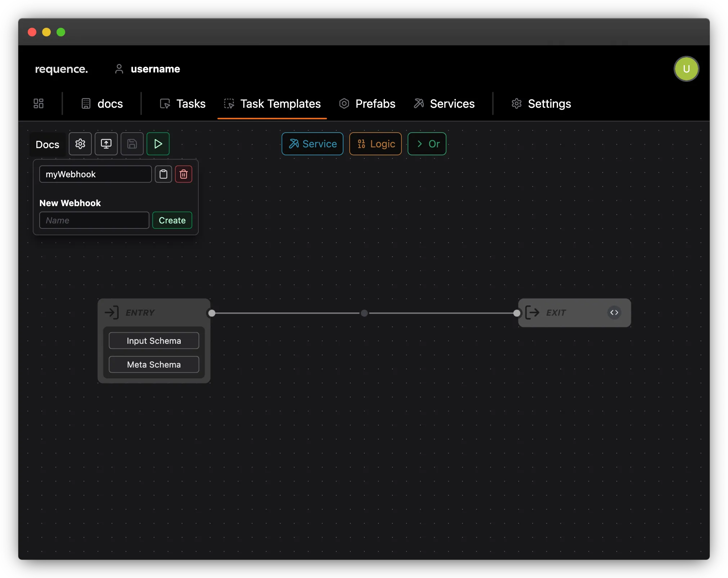
Task: Click the settings gear icon beside Docs
Action: coord(80,144)
